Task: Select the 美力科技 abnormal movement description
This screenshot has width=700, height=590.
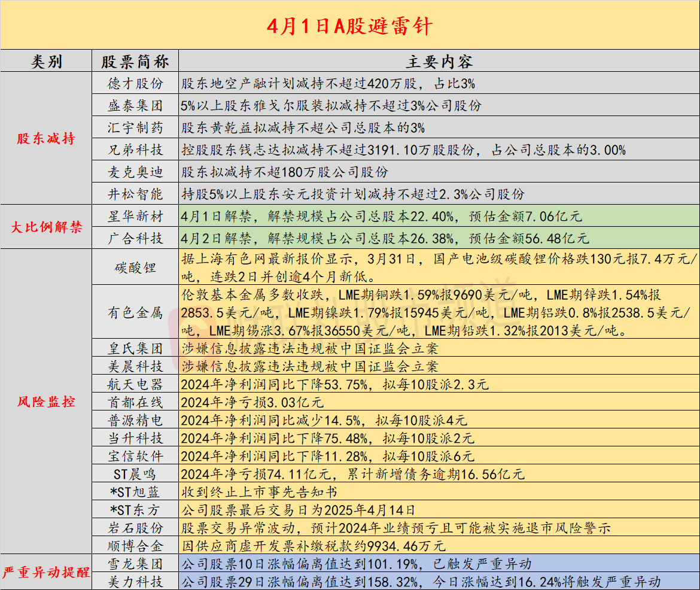Action: pos(439,582)
